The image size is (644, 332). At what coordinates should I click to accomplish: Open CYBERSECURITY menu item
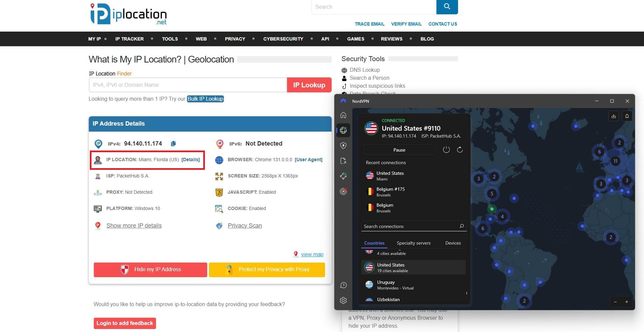pyautogui.click(x=283, y=39)
